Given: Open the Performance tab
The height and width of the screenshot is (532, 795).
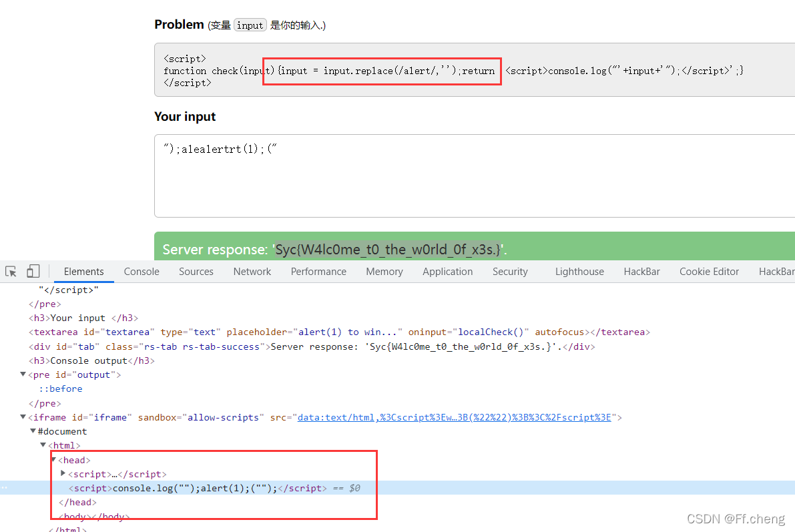Looking at the screenshot, I should pyautogui.click(x=318, y=272).
